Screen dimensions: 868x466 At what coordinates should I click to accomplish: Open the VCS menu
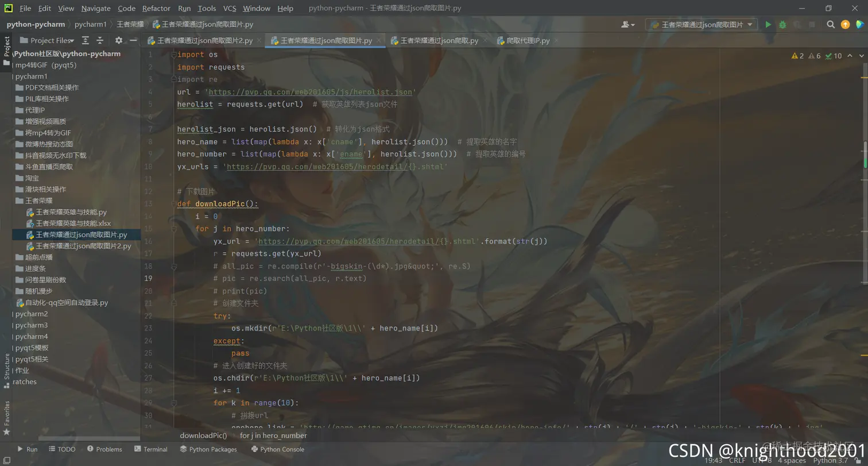point(230,8)
